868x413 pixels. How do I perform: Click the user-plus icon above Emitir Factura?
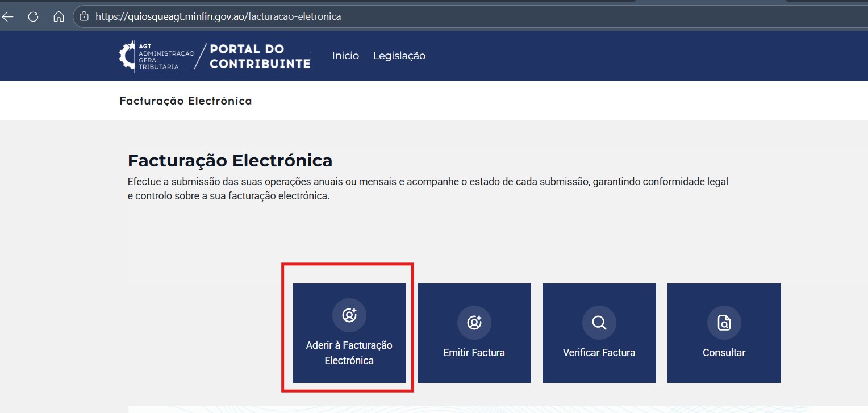(474, 323)
